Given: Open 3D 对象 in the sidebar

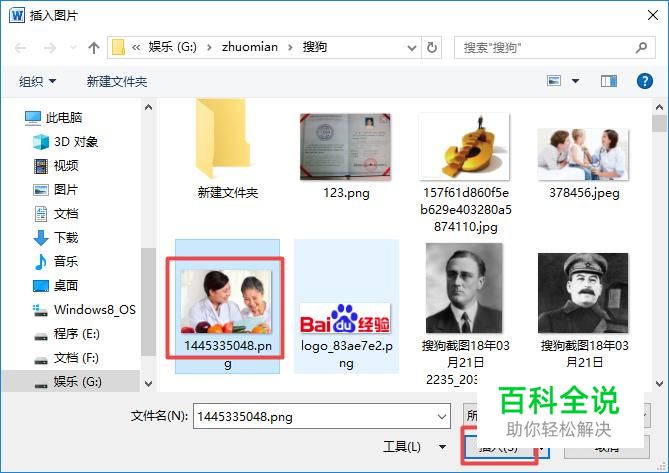Looking at the screenshot, I should click(65, 142).
